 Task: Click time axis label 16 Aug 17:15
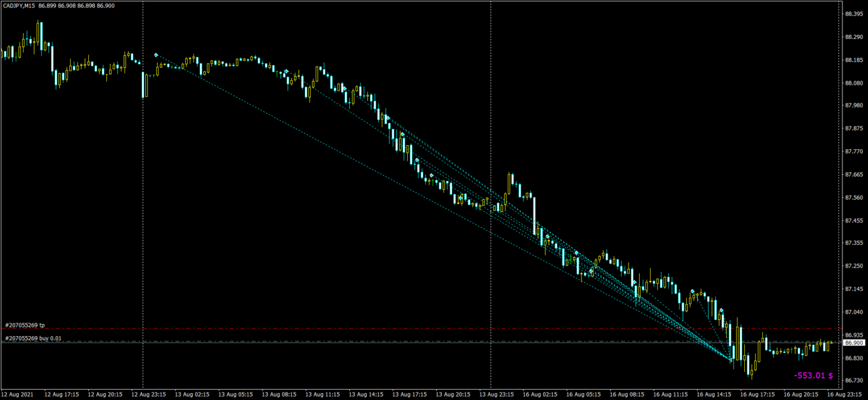tap(757, 394)
